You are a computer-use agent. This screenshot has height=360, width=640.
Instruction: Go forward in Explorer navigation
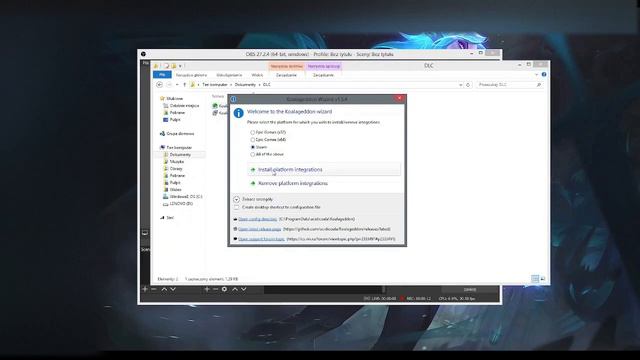click(169, 84)
